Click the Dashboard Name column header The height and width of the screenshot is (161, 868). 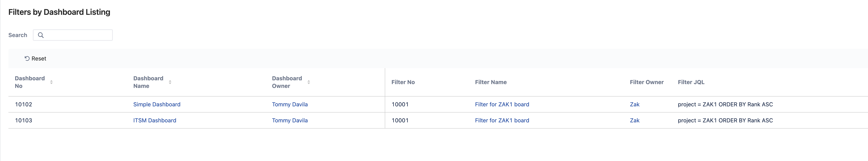tap(148, 82)
